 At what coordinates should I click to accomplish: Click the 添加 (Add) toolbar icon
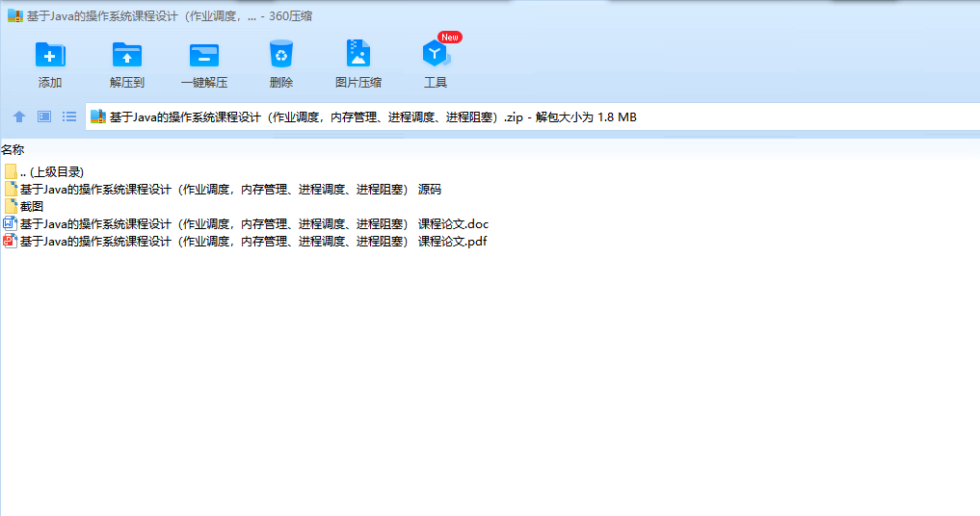coord(50,55)
